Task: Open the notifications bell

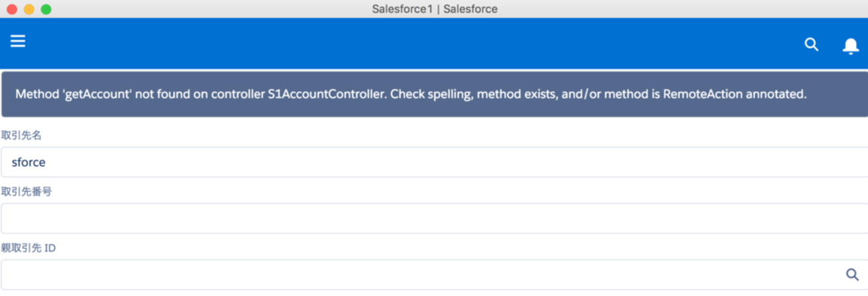Action: [x=850, y=45]
